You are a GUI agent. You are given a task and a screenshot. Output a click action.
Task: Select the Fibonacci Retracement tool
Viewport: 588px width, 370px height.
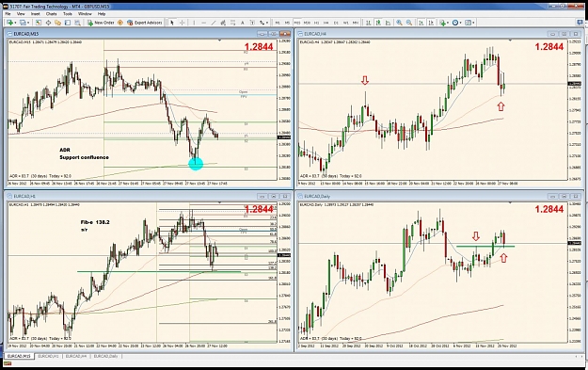pos(233,23)
